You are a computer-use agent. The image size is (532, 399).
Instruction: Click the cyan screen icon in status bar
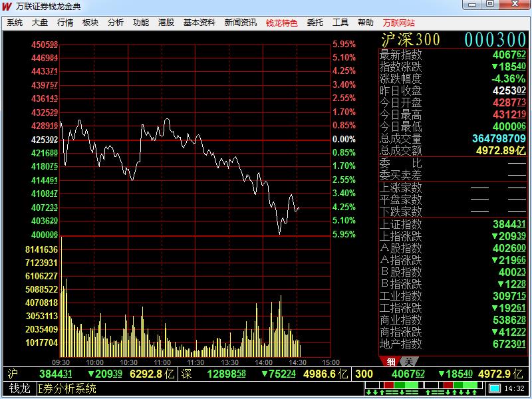coord(495,388)
